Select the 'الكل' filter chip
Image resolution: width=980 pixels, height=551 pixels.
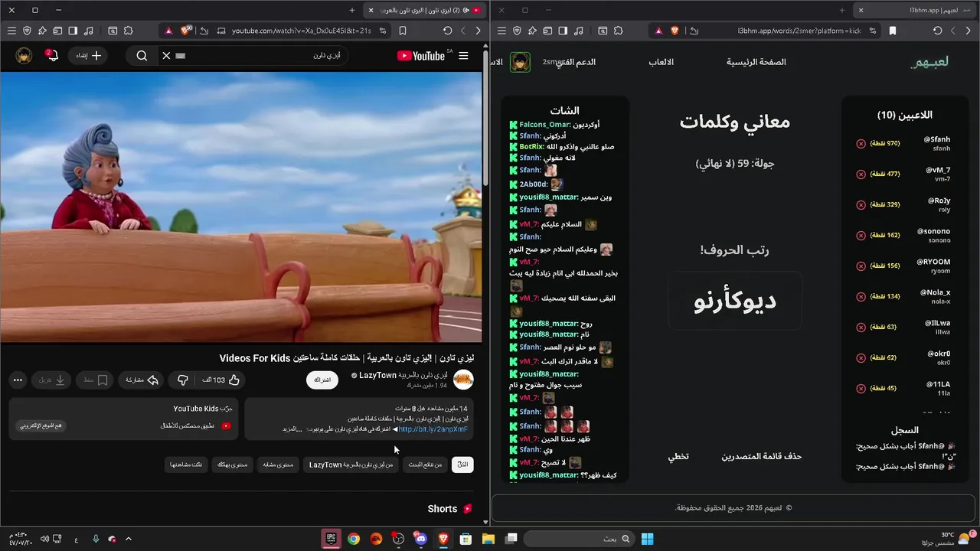point(462,465)
